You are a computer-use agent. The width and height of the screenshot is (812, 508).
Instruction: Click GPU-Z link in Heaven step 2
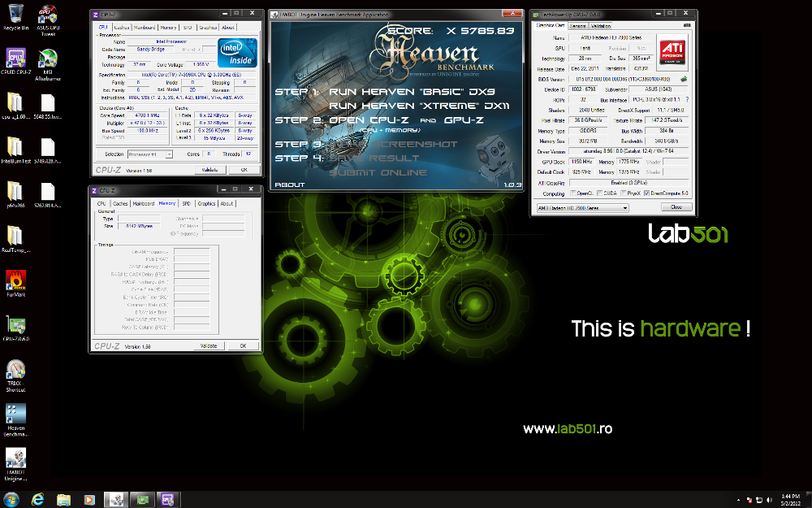click(464, 119)
